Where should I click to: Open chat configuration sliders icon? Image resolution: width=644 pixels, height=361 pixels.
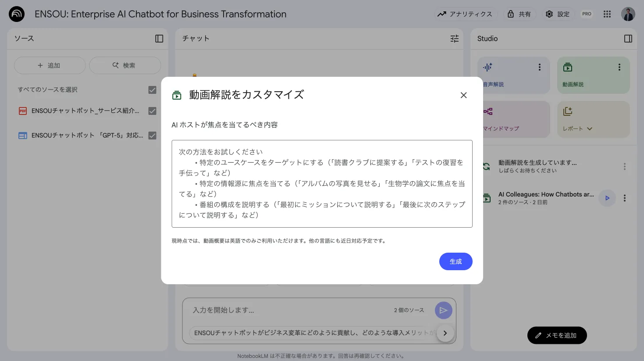[x=455, y=39]
